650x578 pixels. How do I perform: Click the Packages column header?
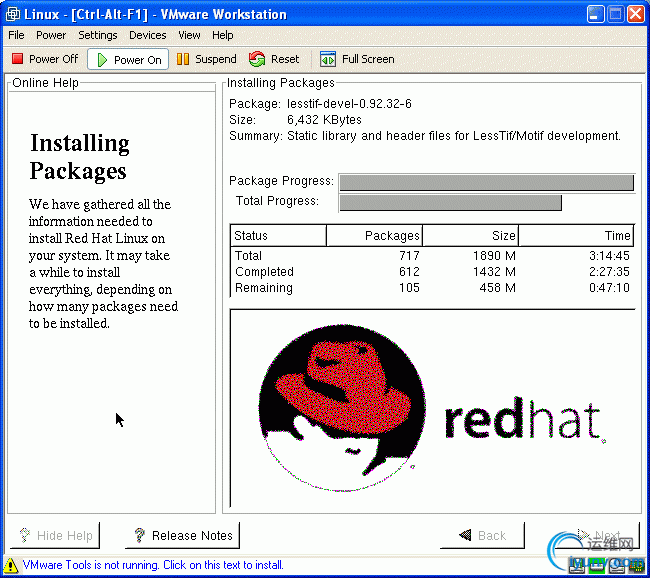tap(374, 236)
